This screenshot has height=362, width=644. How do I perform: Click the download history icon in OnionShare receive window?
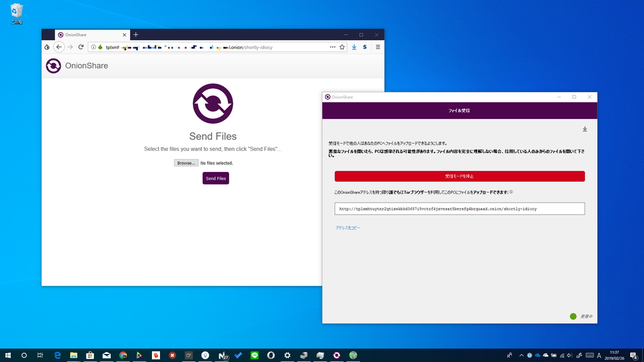click(585, 129)
